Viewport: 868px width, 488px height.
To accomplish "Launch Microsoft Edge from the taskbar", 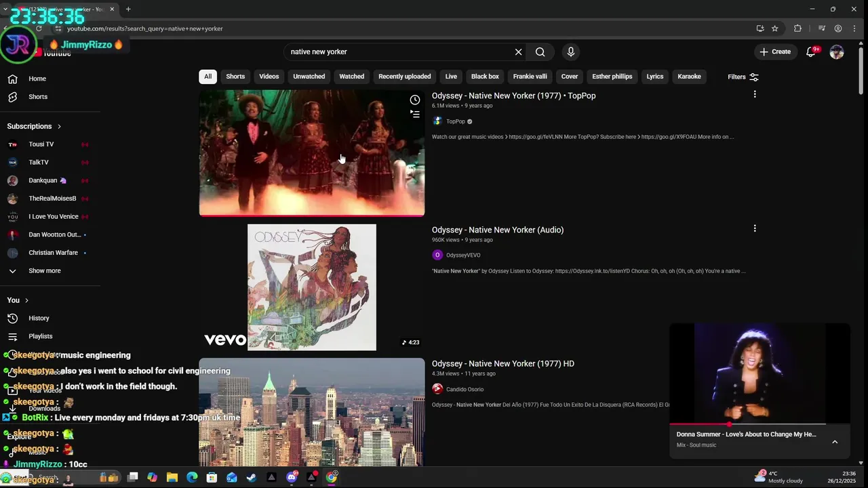I will (192, 477).
